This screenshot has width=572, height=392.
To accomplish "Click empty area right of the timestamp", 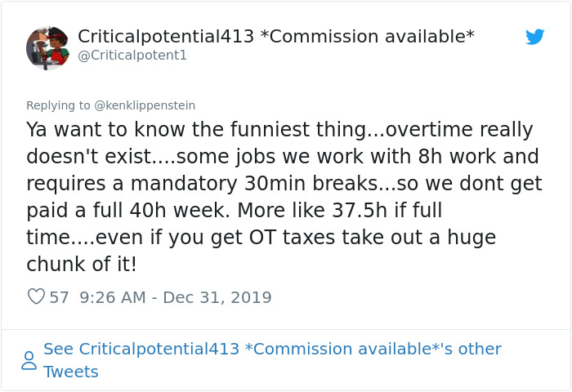I will (x=409, y=297).
